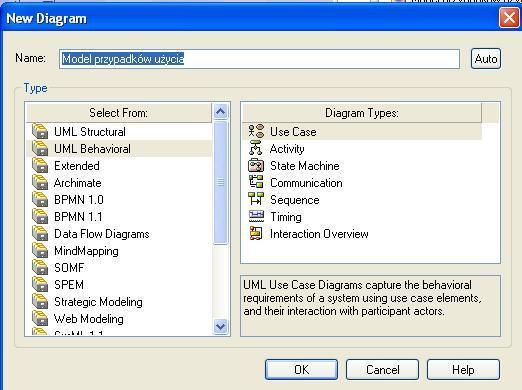
Task: Open Help for New Diagram
Action: click(463, 369)
